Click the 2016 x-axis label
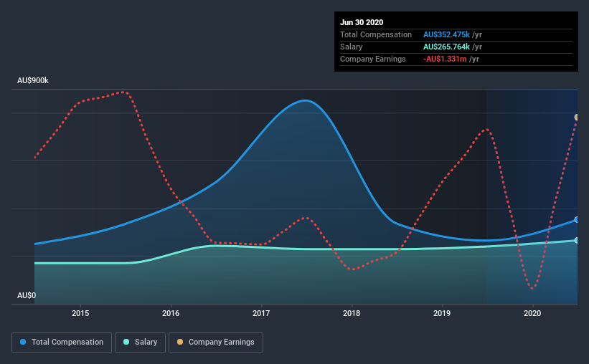The width and height of the screenshot is (589, 364). [x=171, y=313]
